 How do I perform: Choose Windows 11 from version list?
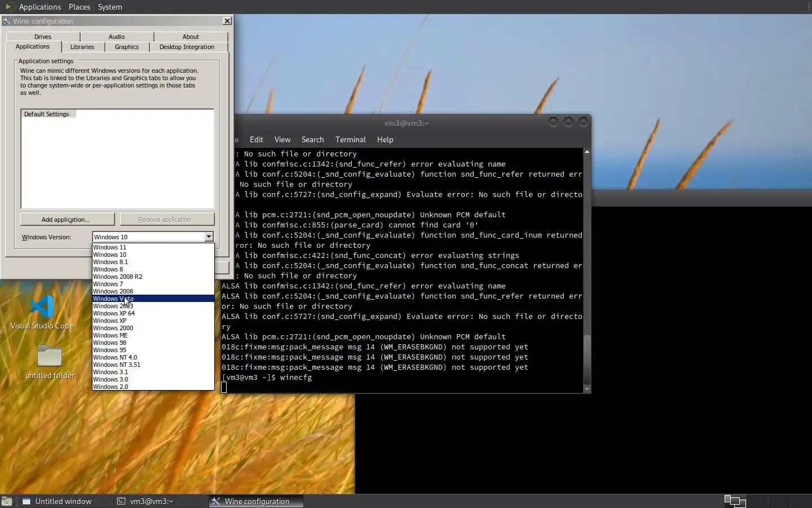[153, 247]
